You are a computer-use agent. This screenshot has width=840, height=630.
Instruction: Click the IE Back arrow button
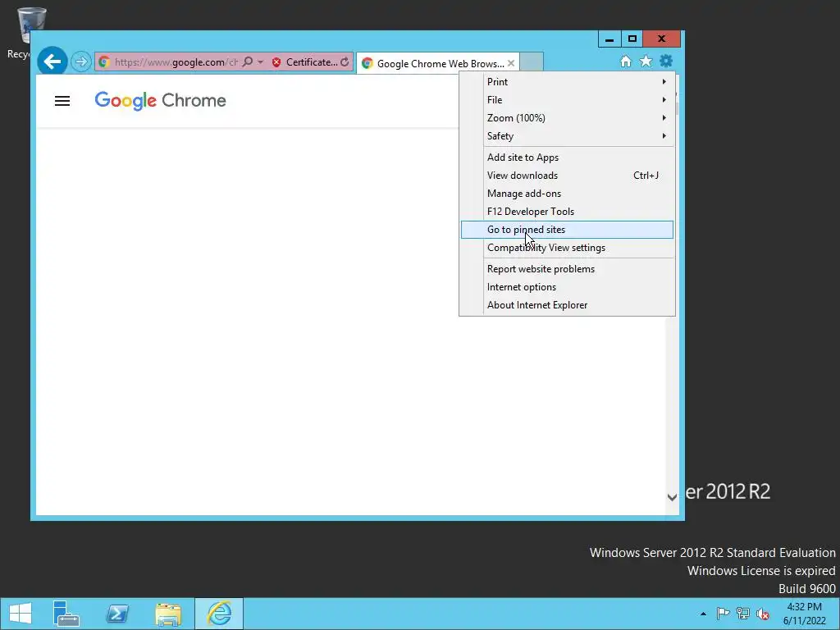[x=52, y=62]
